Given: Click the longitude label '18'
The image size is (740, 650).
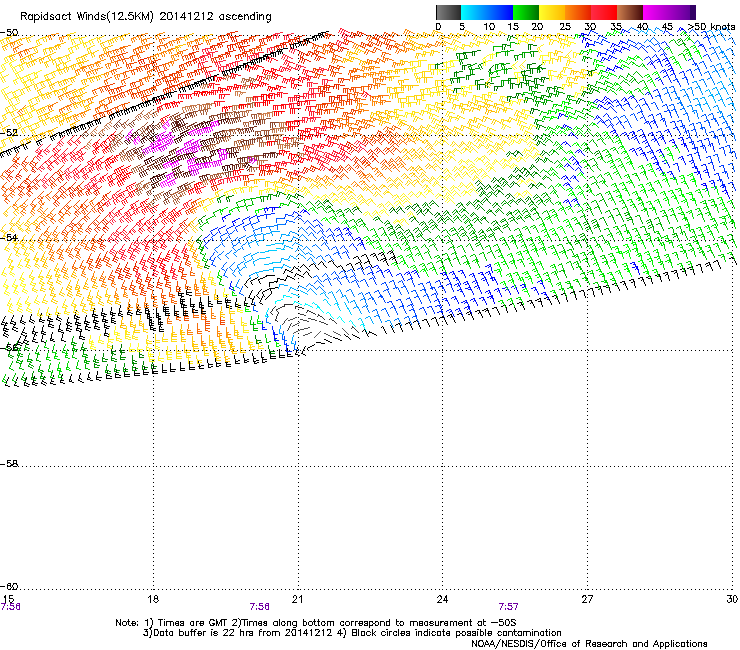Looking at the screenshot, I should (153, 599).
